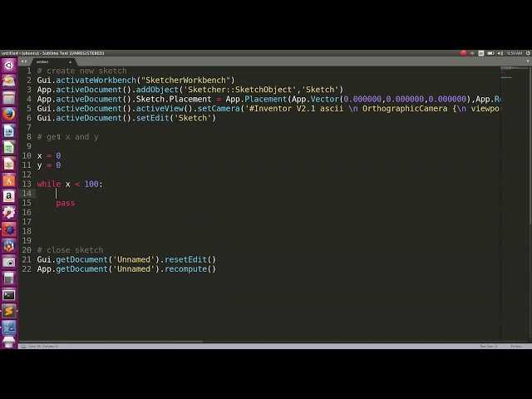The image size is (532, 399).
Task: Open the 9:59 AM clock menu
Action: [x=512, y=53]
